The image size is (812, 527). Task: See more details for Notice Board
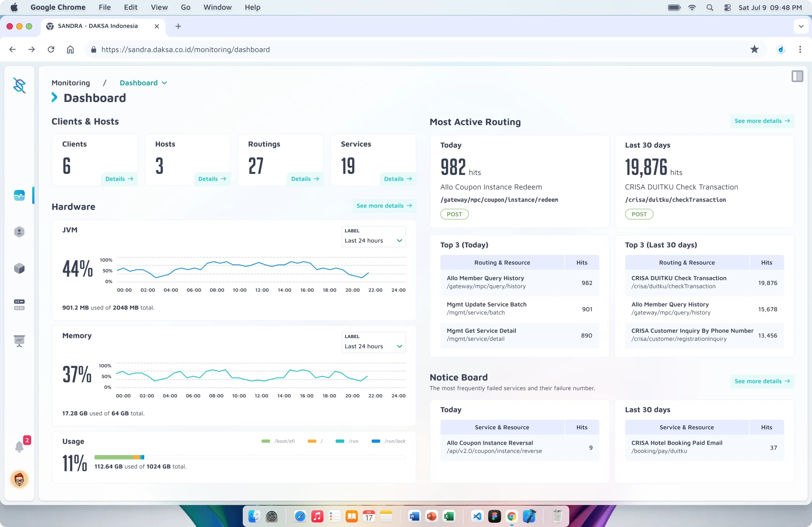(762, 381)
